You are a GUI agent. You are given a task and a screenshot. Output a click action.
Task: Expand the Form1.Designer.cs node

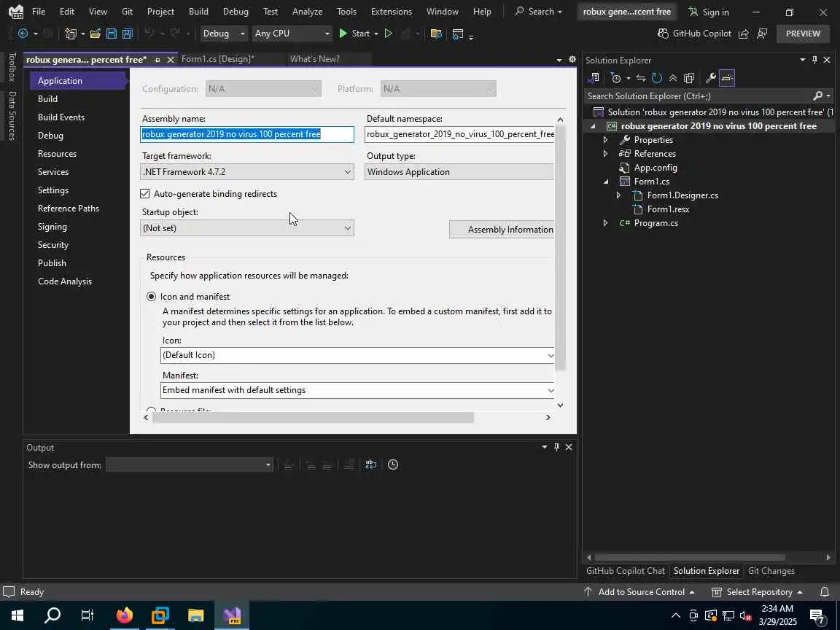[618, 195]
